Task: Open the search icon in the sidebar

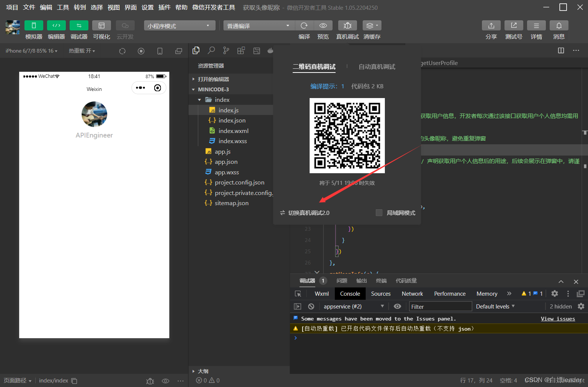Action: 211,50
